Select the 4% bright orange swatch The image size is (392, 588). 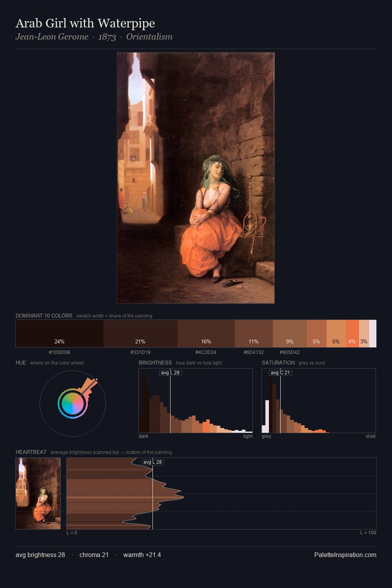(x=352, y=334)
